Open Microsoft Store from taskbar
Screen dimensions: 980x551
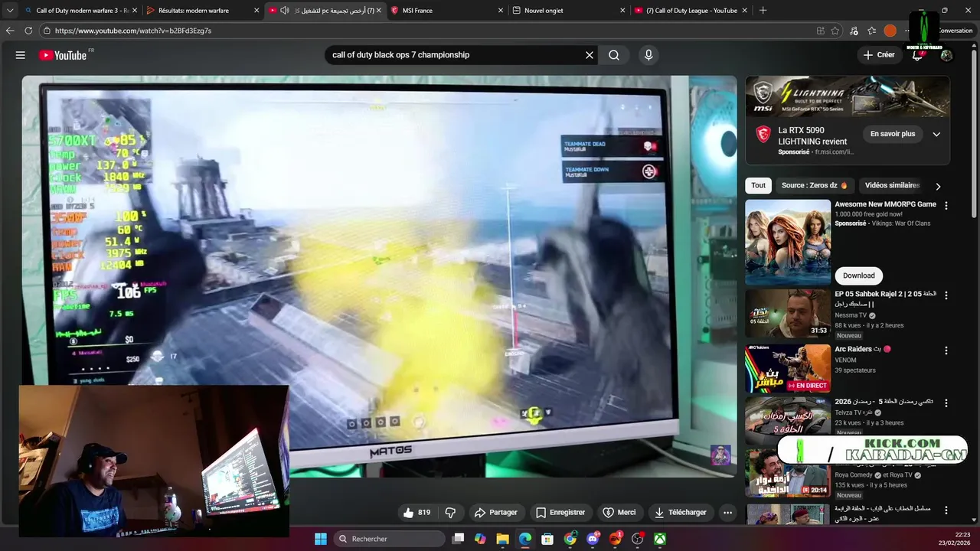(547, 539)
